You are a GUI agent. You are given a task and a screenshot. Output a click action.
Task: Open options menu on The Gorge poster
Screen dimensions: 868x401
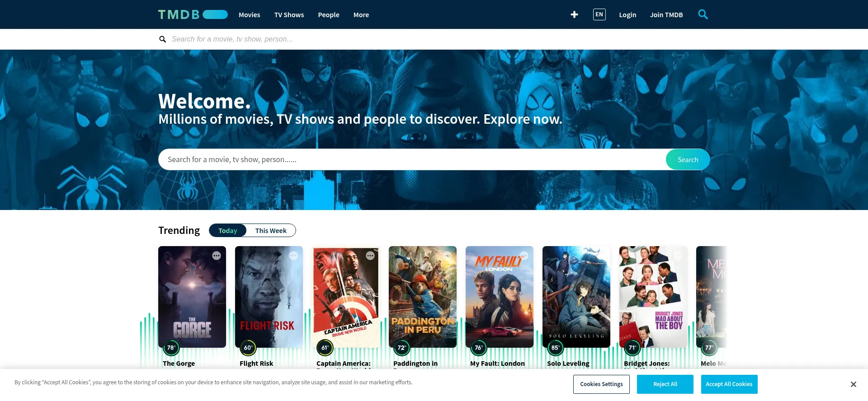(217, 256)
